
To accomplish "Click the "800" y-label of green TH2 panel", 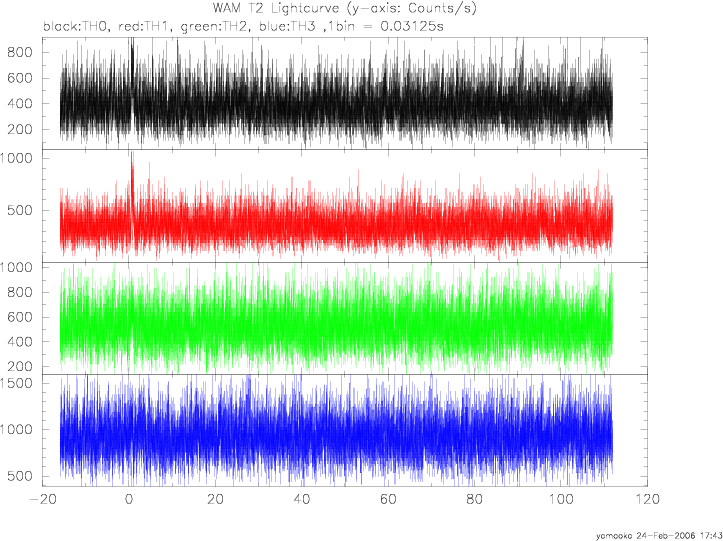I will pos(20,292).
